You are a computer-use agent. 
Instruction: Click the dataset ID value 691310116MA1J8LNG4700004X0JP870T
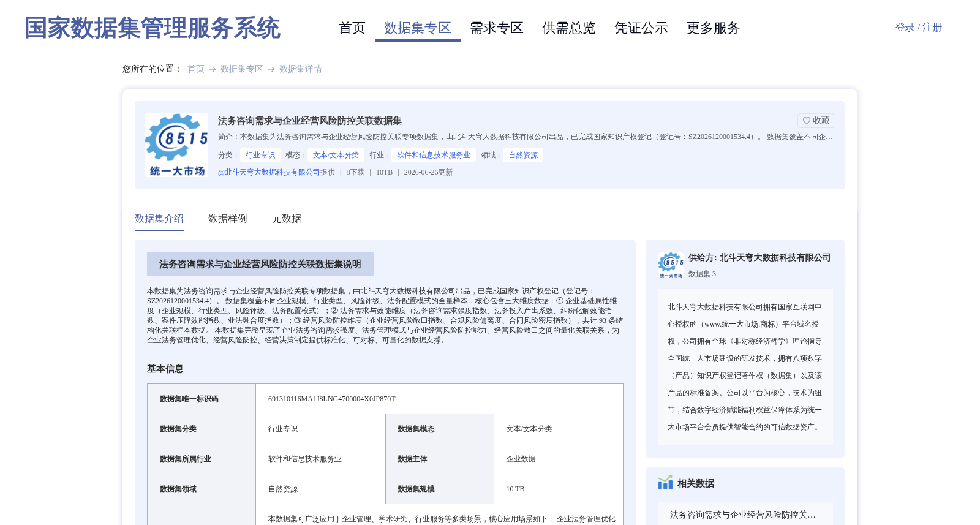[x=332, y=399]
